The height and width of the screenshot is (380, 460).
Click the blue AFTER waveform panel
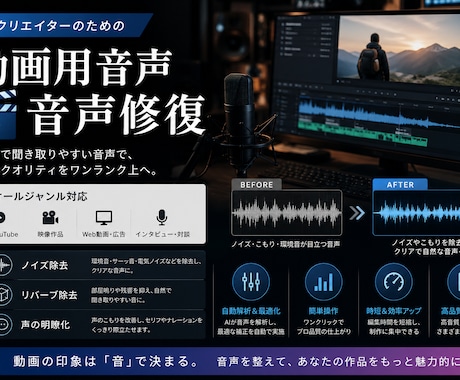tap(416, 213)
